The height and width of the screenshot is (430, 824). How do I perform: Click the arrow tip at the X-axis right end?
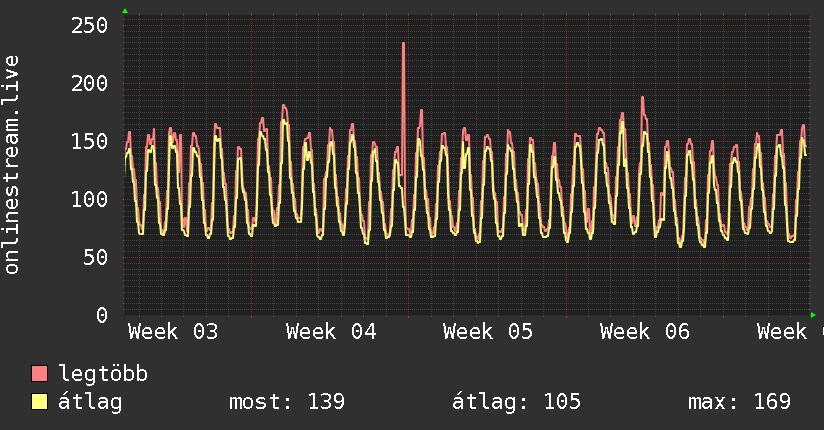pos(813,315)
